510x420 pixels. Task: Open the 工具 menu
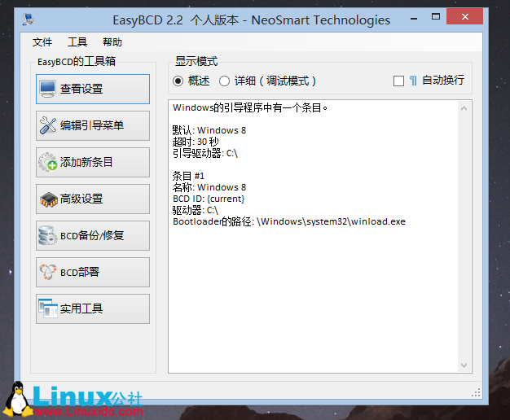click(x=77, y=42)
